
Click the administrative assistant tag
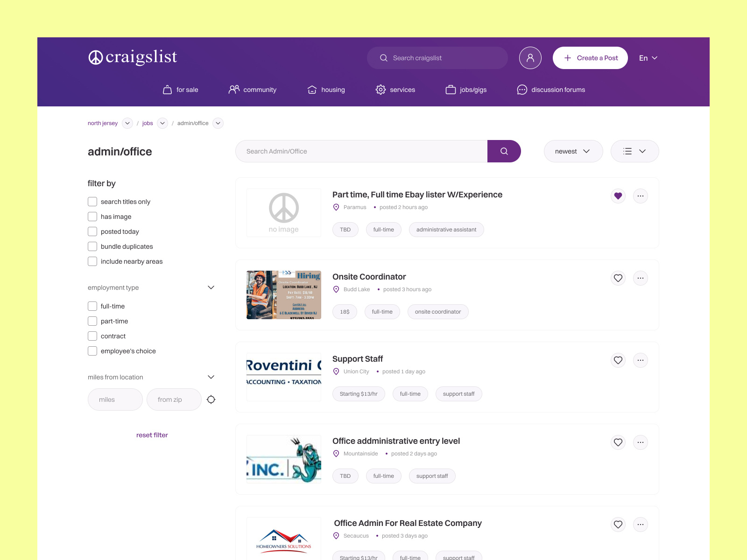[x=446, y=230]
